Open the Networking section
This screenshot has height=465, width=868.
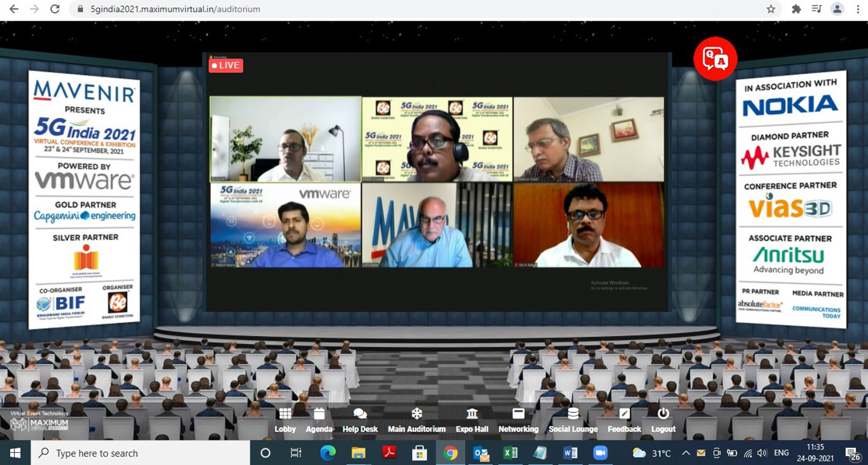(x=518, y=420)
